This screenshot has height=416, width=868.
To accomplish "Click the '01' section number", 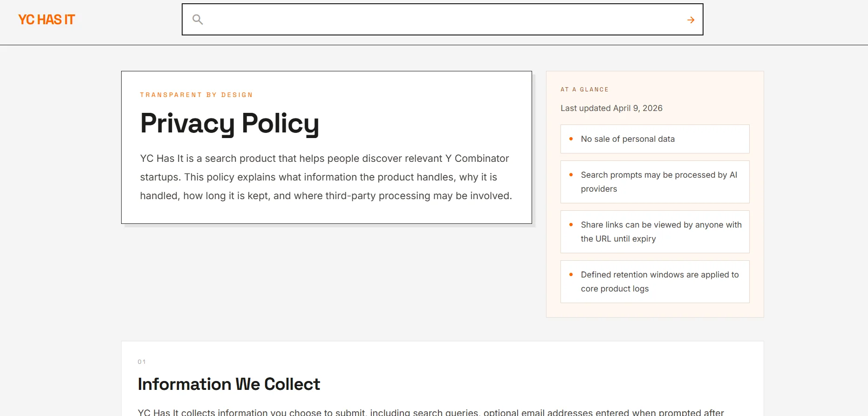I will tap(142, 362).
